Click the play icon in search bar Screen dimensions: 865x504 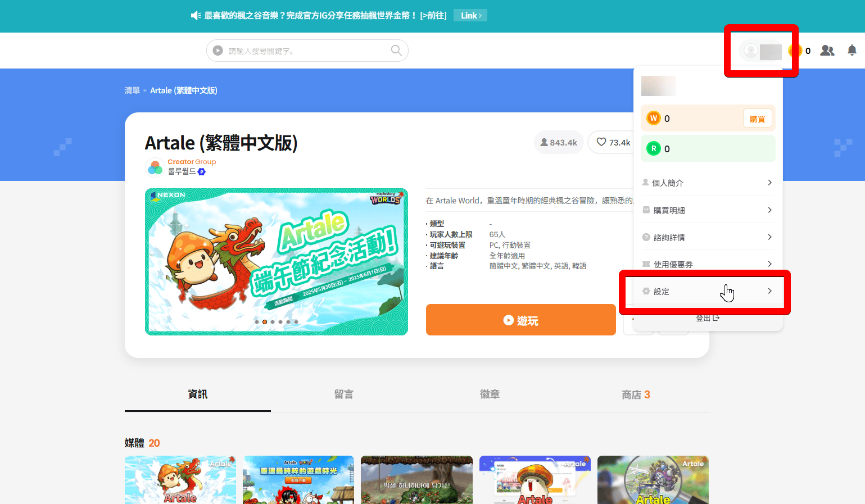pos(218,51)
